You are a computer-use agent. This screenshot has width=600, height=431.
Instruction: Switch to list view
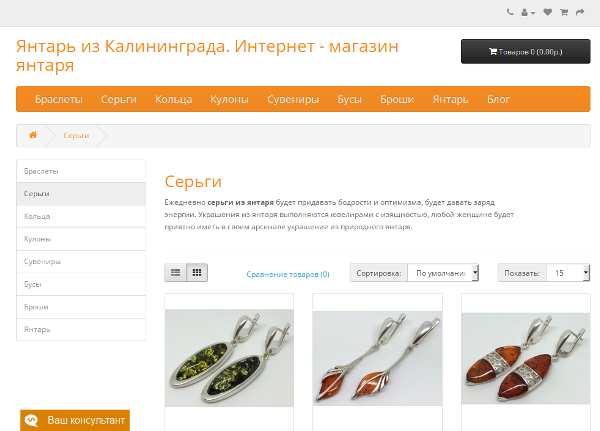176,273
